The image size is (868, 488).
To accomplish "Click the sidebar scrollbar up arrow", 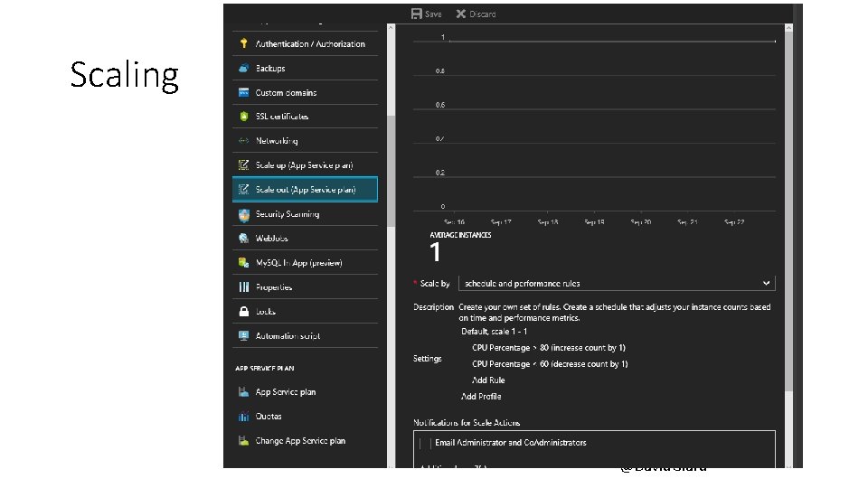I will pos(391,27).
